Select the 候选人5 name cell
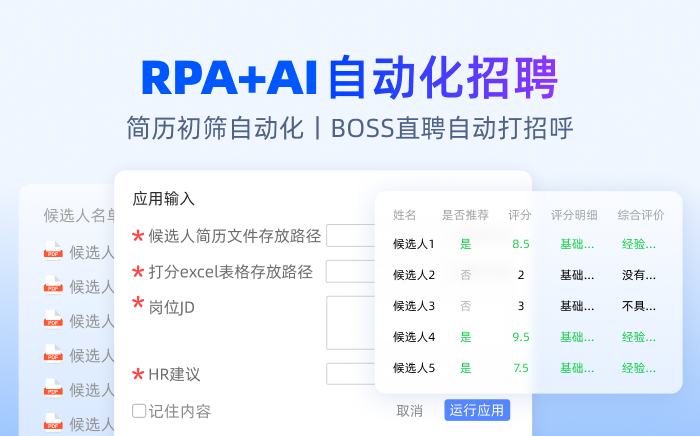The width and height of the screenshot is (700, 436). [414, 368]
